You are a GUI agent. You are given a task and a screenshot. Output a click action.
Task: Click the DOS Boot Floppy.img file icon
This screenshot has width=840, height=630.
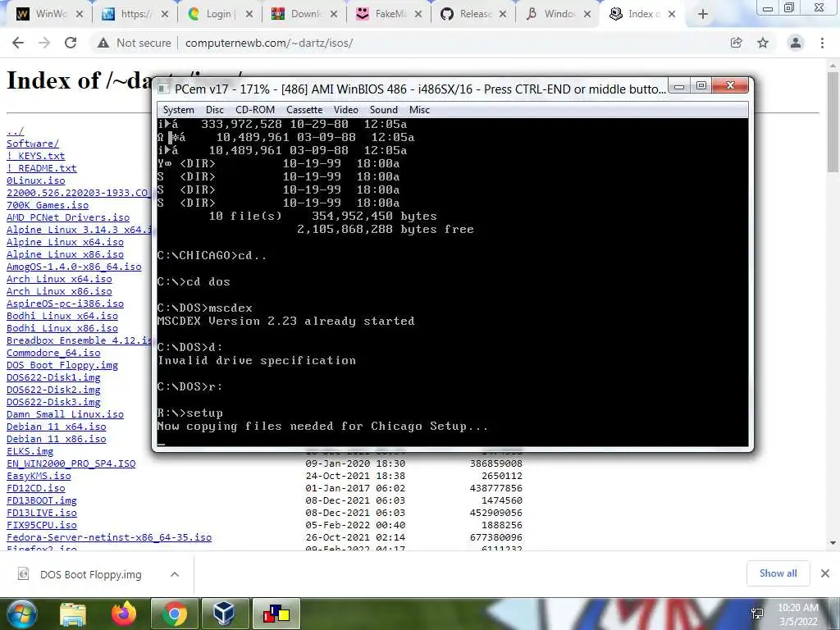24,574
